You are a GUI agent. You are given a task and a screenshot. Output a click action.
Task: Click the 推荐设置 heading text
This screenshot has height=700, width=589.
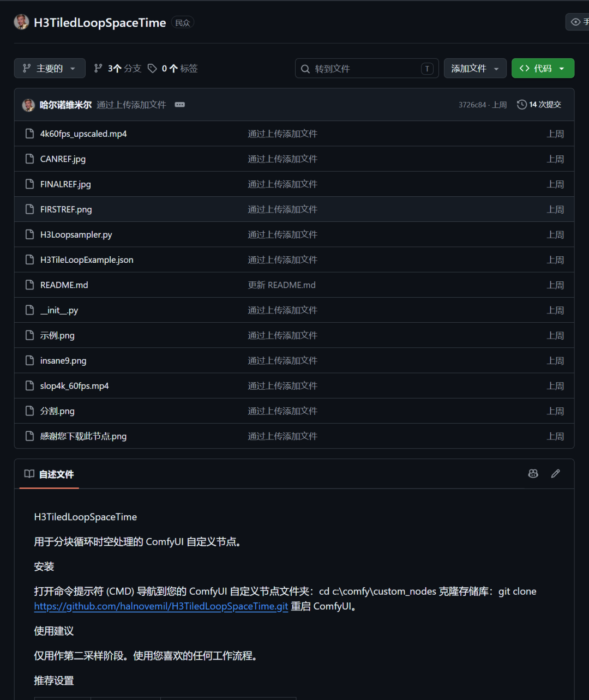click(54, 680)
